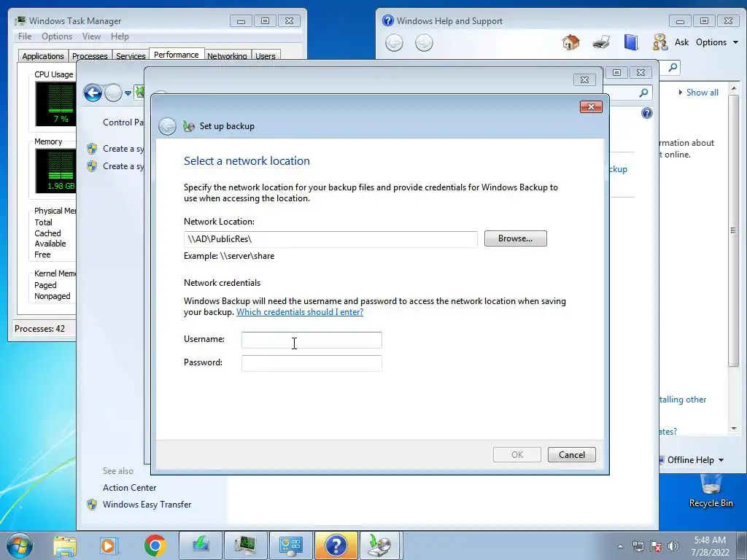Image resolution: width=747 pixels, height=560 pixels.
Task: Open Windows Easy Transfer link
Action: (x=147, y=505)
